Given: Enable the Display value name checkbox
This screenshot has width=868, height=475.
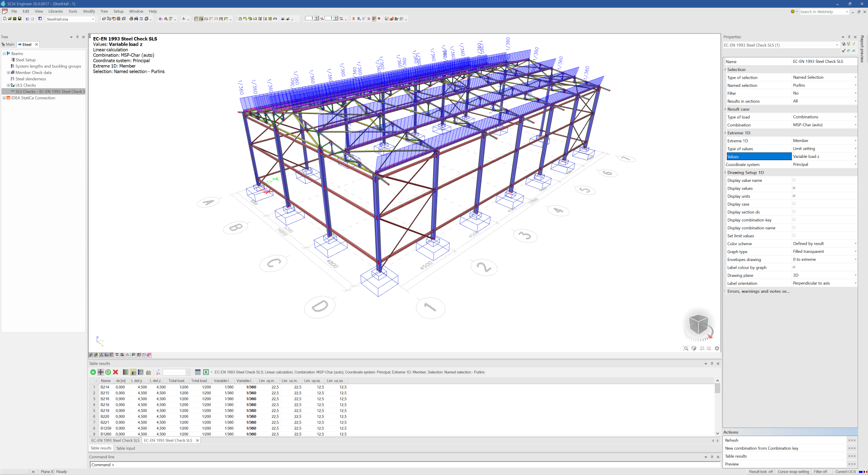Looking at the screenshot, I should (794, 180).
